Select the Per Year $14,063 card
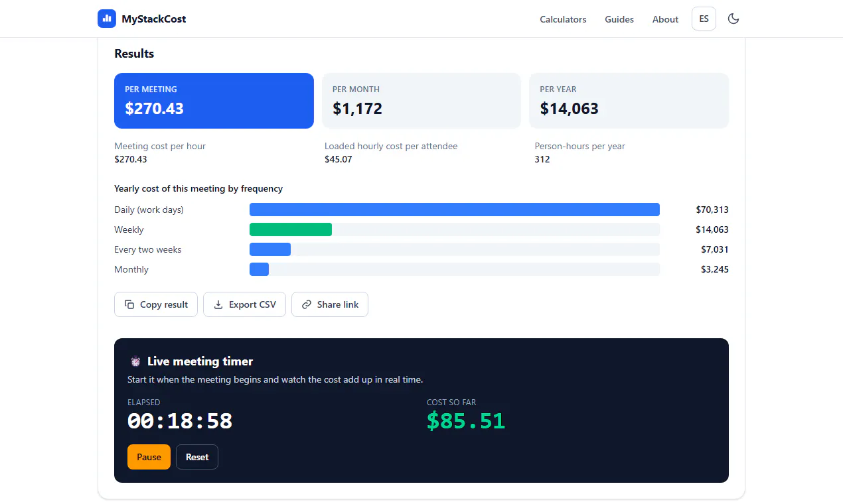 pos(629,101)
